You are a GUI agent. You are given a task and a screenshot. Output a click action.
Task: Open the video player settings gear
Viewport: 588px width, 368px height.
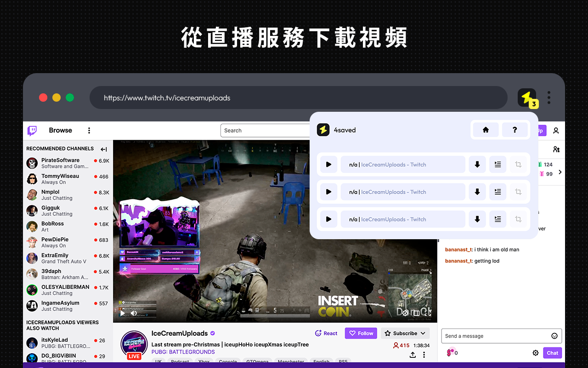point(405,313)
